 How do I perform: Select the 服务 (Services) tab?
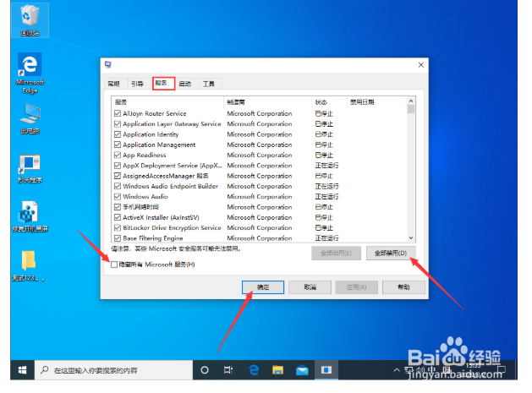click(162, 83)
